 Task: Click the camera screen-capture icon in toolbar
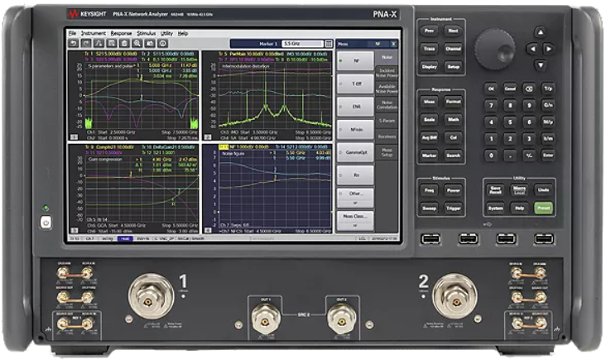[x=150, y=44]
